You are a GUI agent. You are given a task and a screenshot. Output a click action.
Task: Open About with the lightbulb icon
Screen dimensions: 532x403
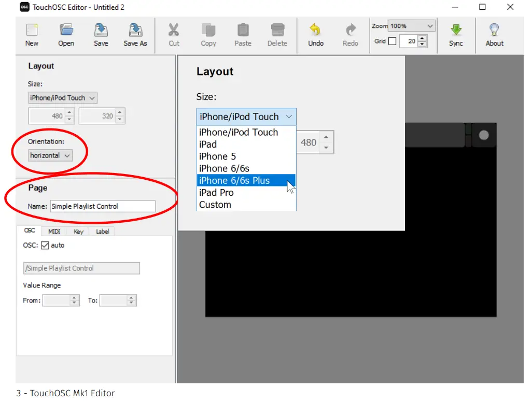[x=494, y=30]
